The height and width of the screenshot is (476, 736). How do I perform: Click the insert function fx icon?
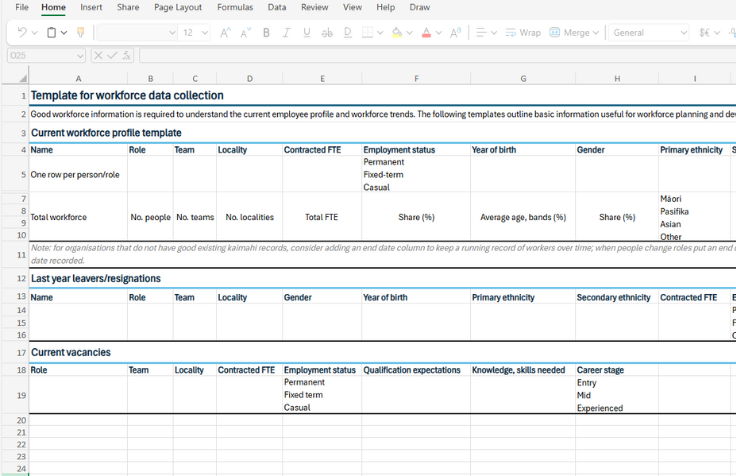pos(128,56)
